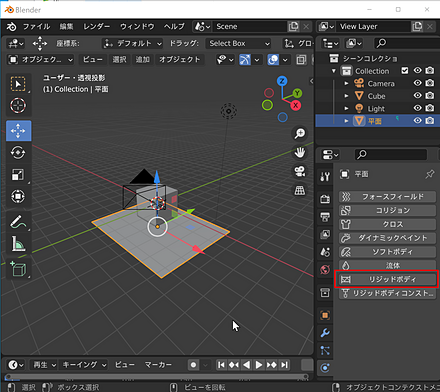Open the ヘルプ menu

(x=174, y=26)
